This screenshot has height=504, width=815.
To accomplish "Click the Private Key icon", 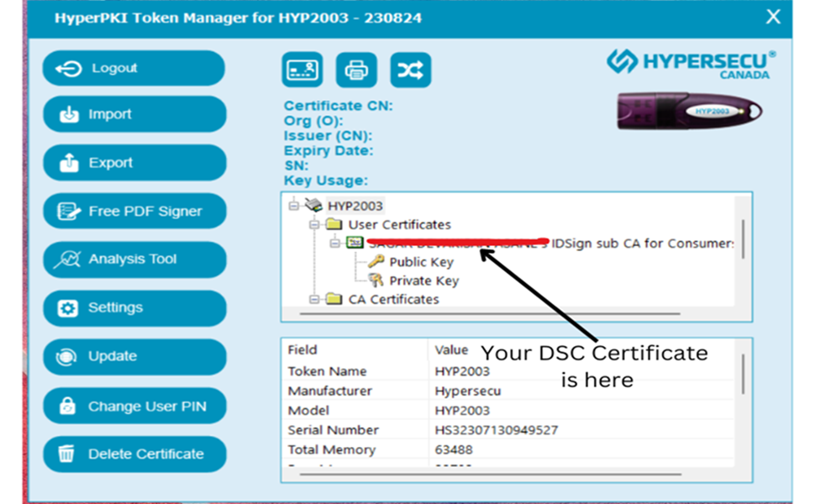I will [376, 281].
